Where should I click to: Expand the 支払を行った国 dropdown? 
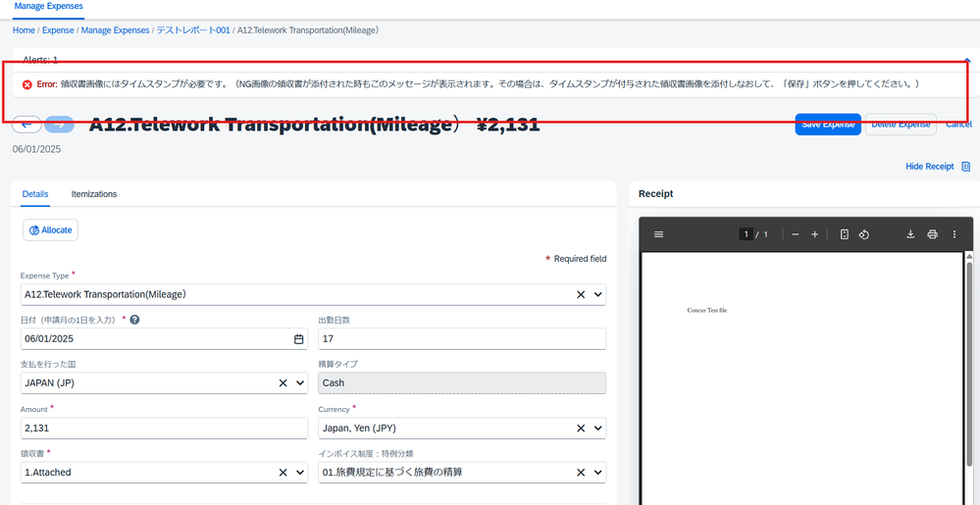tap(300, 383)
